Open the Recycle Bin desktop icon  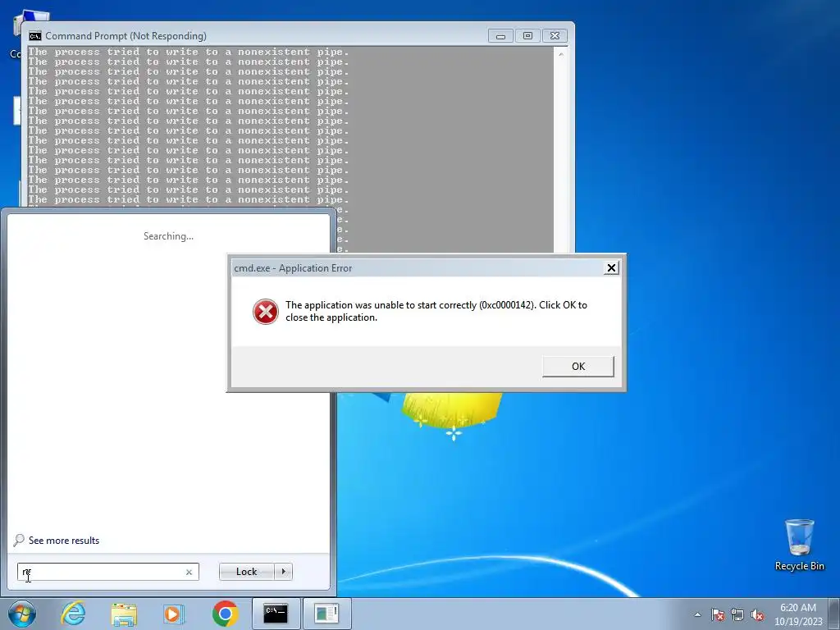tap(799, 546)
